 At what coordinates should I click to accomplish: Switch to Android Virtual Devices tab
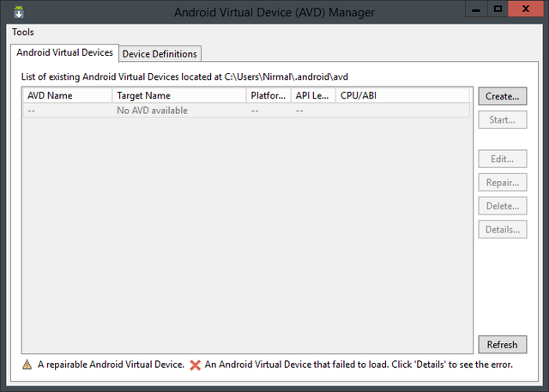coord(65,53)
